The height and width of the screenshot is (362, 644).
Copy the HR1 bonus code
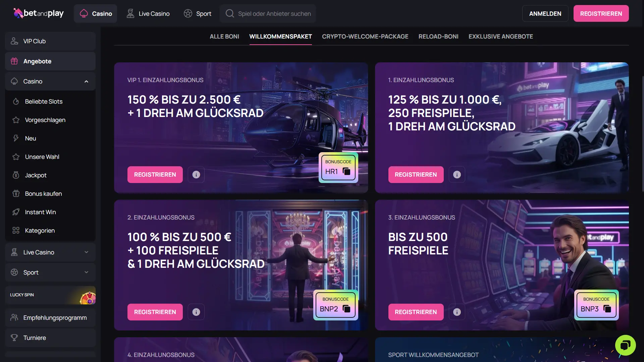[x=346, y=171]
